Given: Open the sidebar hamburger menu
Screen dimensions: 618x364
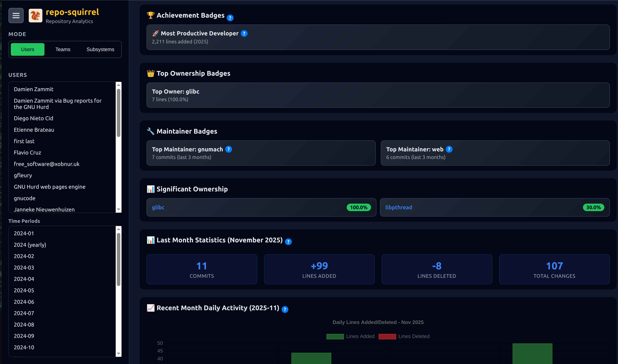Looking at the screenshot, I should (x=16, y=15).
